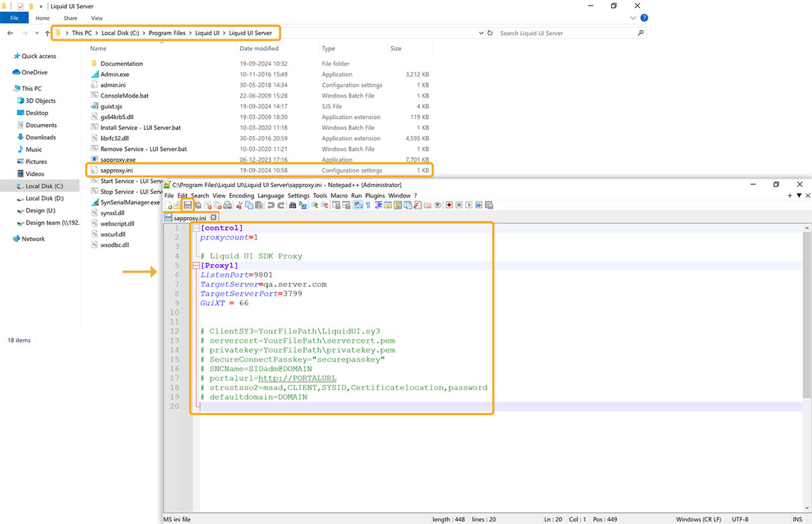Open the User Defined Language icon
Viewport: 812px width, 524px height.
coord(389,205)
